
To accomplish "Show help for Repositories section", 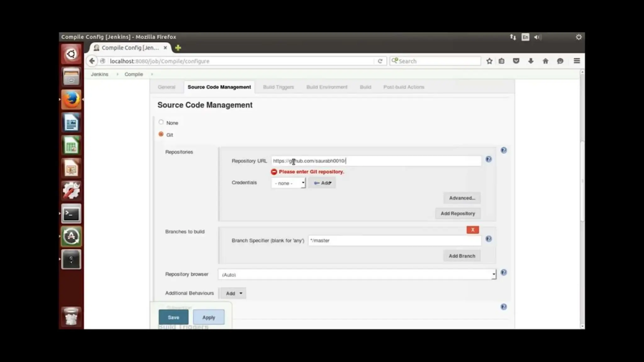I will pyautogui.click(x=504, y=150).
